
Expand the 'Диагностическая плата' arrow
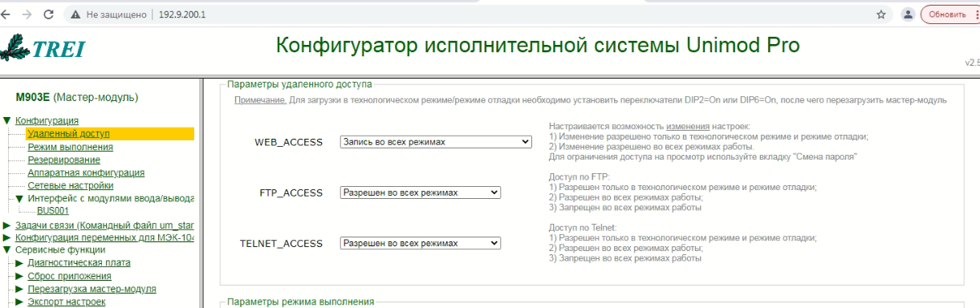point(20,263)
